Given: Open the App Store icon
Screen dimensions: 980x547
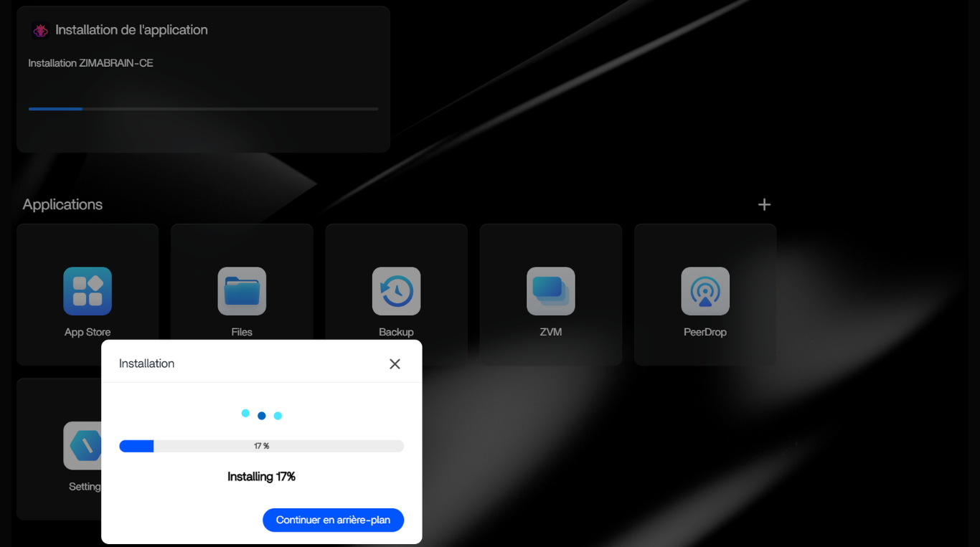Looking at the screenshot, I should coord(88,291).
